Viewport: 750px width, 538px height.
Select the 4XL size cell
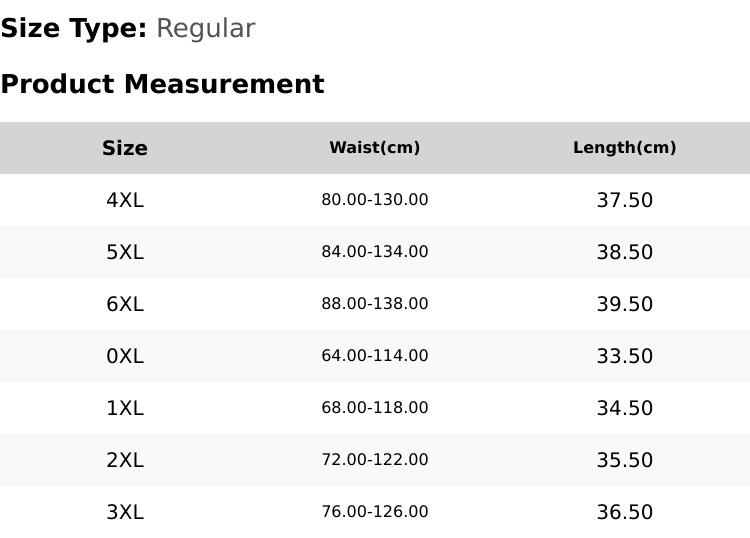125,200
